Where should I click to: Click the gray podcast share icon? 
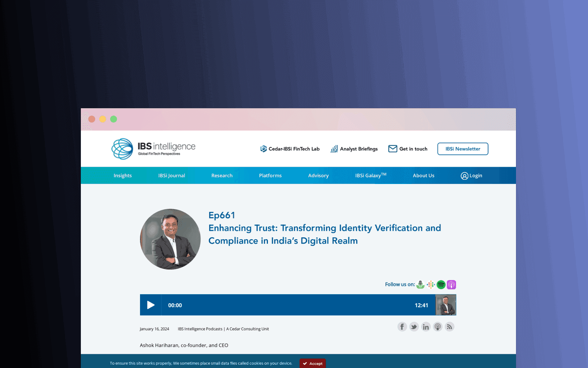[x=438, y=327]
